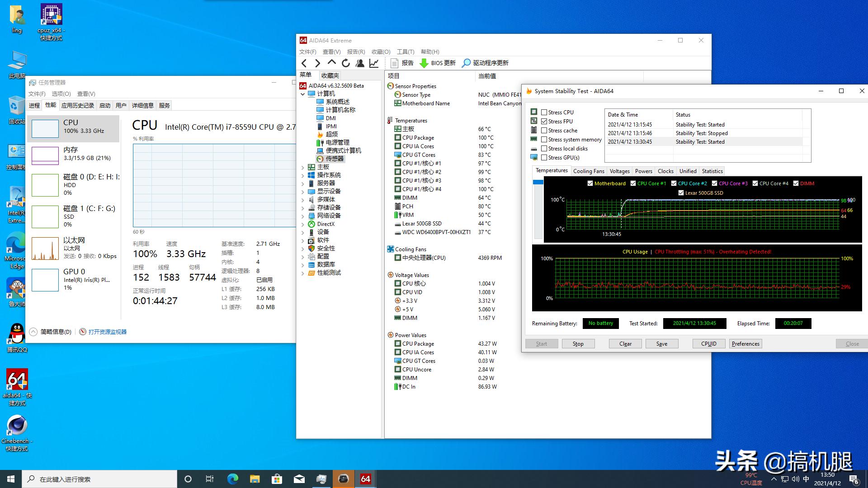This screenshot has height=488, width=868.
Task: Open BIOS 更新 from the AIDA64 toolbar
Action: pyautogui.click(x=437, y=63)
